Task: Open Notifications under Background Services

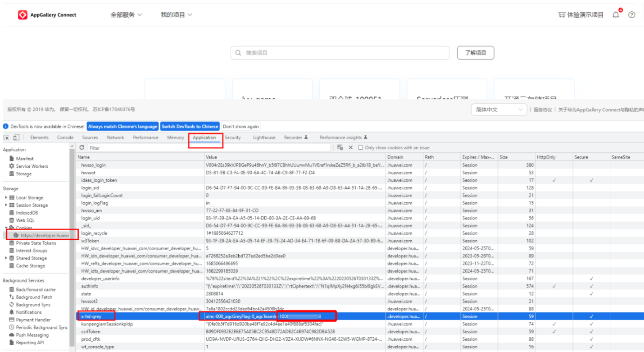Action: (25, 312)
